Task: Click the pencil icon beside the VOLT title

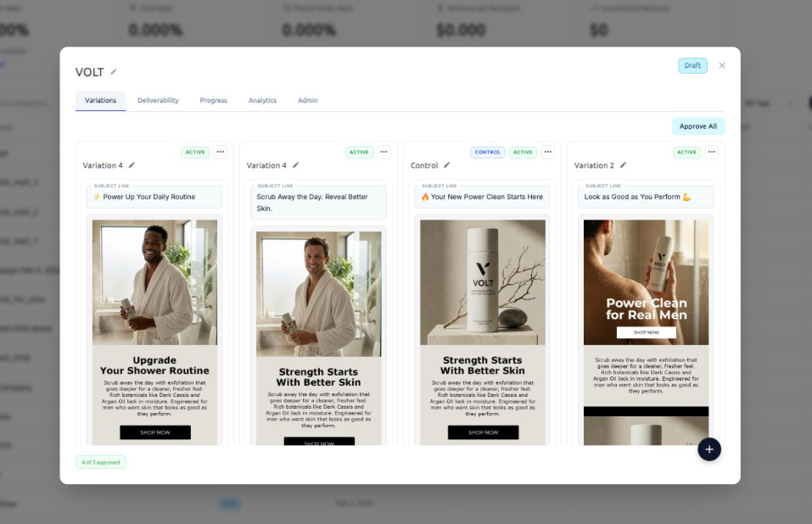Action: click(114, 72)
